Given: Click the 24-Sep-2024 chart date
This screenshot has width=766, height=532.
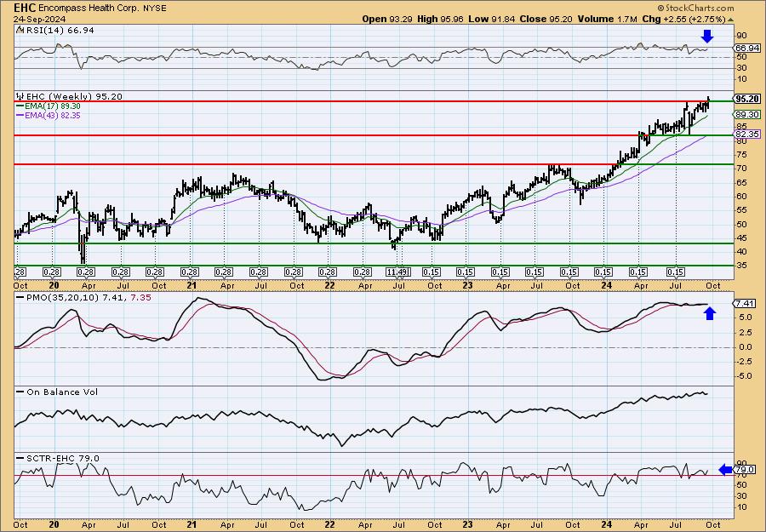Looking at the screenshot, I should pyautogui.click(x=37, y=19).
